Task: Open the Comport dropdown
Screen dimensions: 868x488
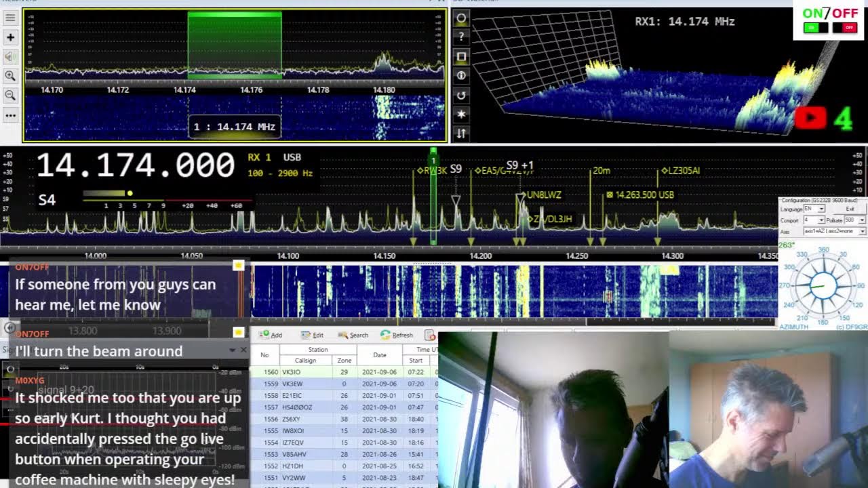Action: pos(814,220)
